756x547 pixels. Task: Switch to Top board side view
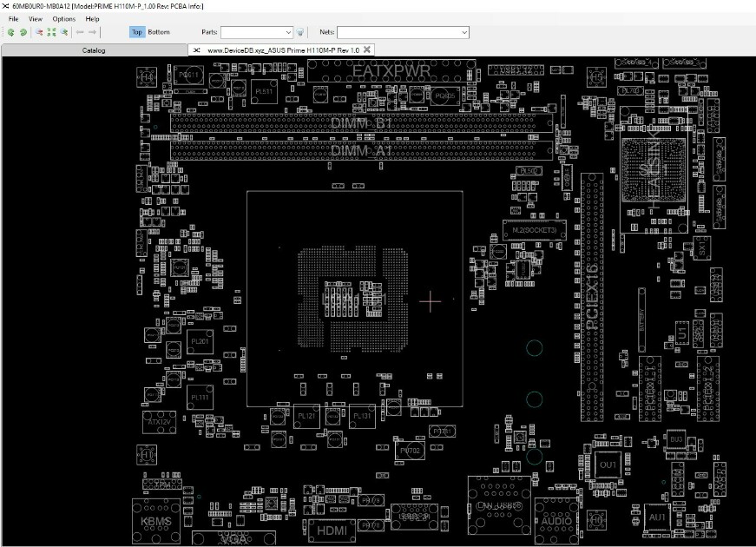[137, 32]
